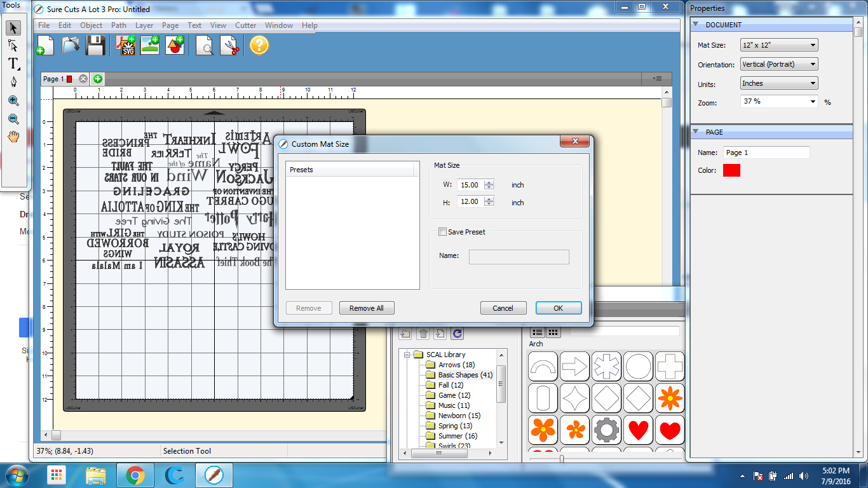Click the library refresh icon
The image size is (868, 488).
point(457,333)
